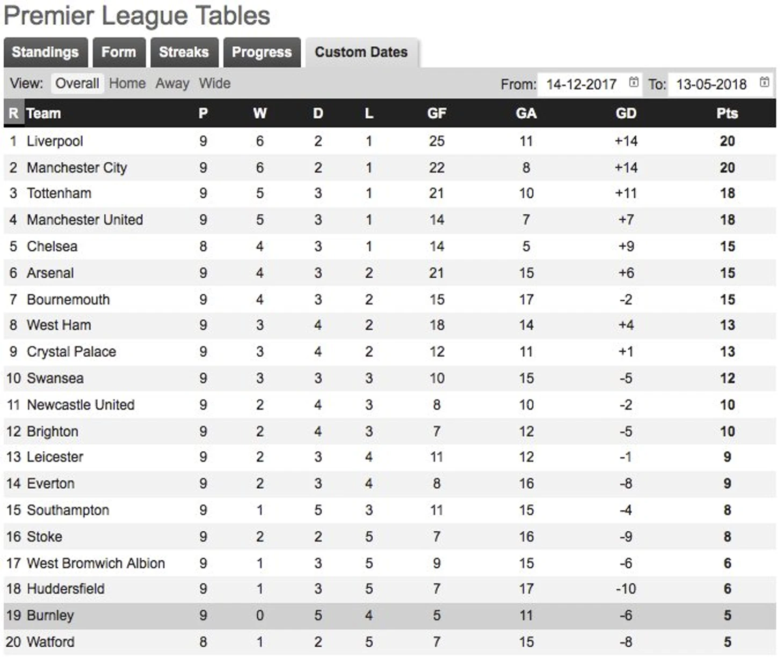Image resolution: width=784 pixels, height=672 pixels.
Task: Select the Overall view option
Action: tap(77, 83)
